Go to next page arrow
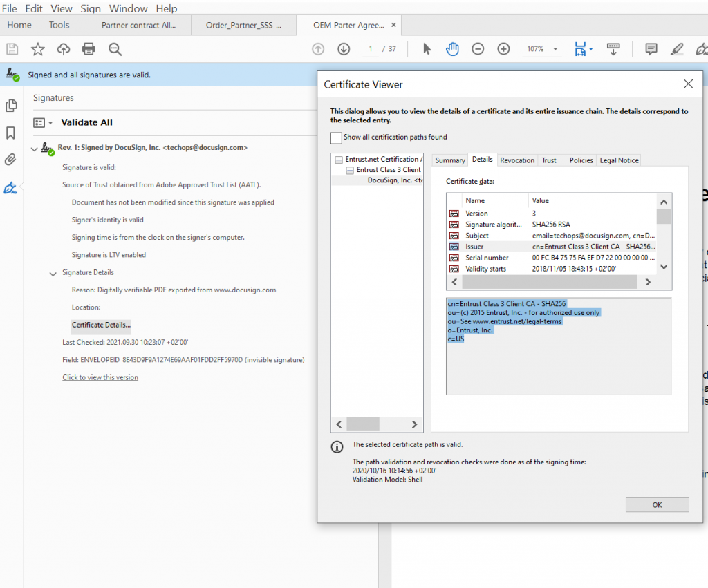This screenshot has height=588, width=708. (344, 49)
